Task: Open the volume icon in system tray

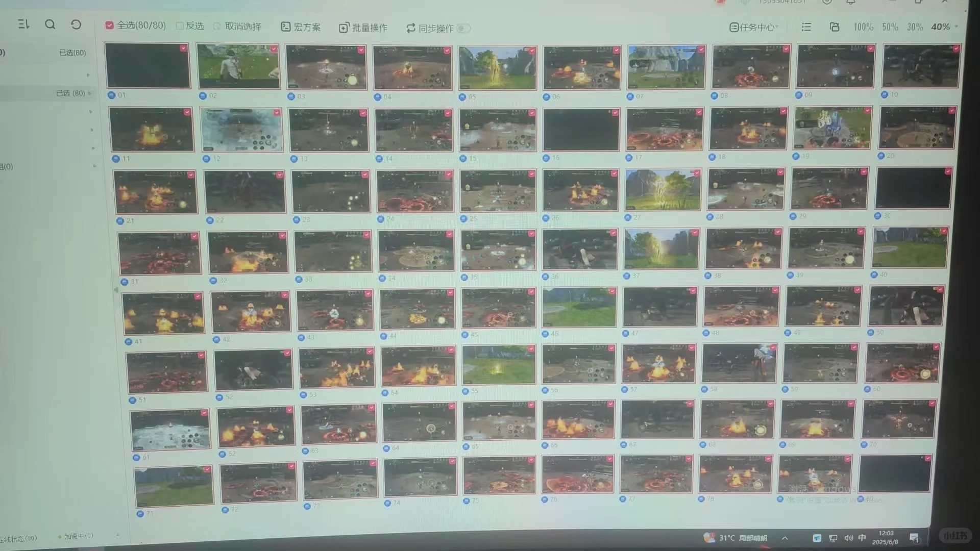Action: [x=848, y=538]
